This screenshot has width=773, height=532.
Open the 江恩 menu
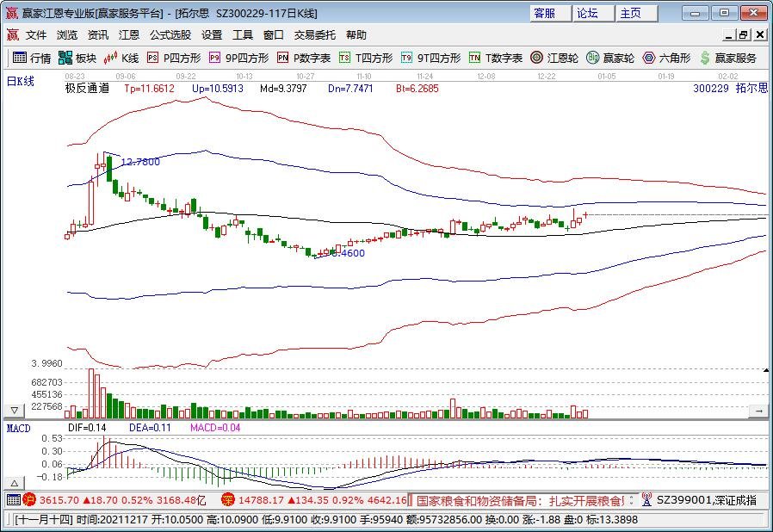click(128, 34)
